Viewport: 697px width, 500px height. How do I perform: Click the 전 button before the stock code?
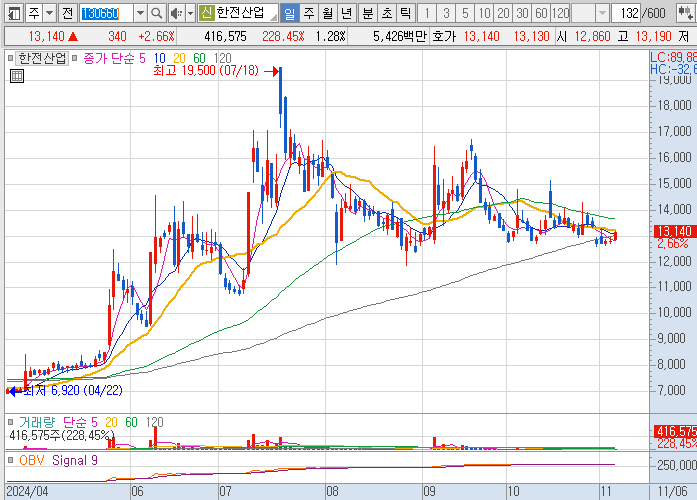click(68, 13)
